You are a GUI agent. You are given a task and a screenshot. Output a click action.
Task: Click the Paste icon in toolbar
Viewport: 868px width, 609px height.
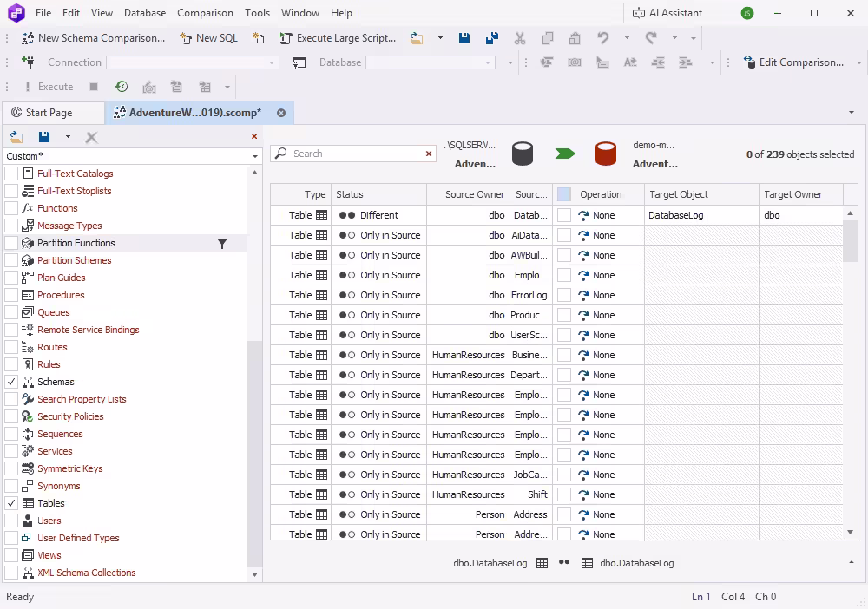click(575, 38)
